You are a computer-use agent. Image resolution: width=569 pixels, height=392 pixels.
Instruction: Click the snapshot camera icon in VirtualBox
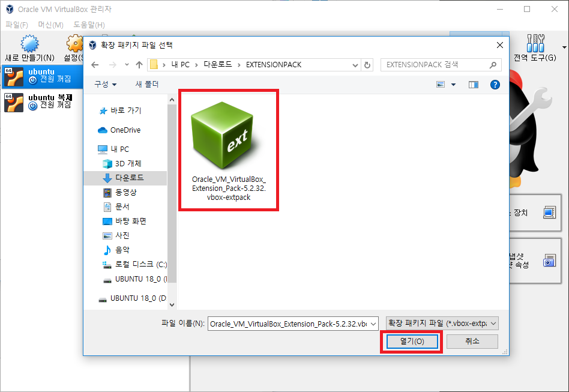point(549,261)
